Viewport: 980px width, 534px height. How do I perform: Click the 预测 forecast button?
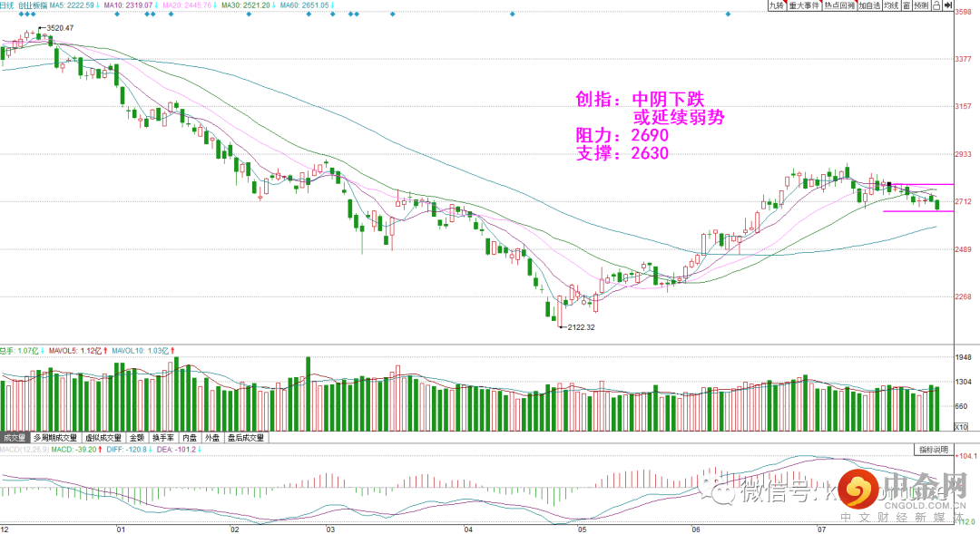[x=921, y=5]
